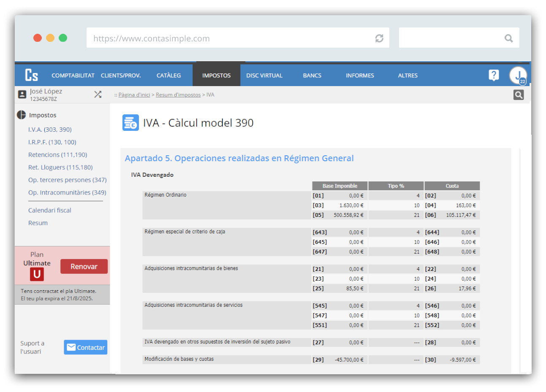The image size is (546, 392).
Task: Click the green macOS maximize dot
Action: 63,38
